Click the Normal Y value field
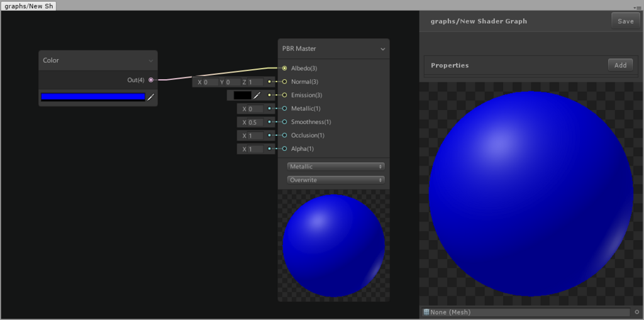Image resolution: width=644 pixels, height=320 pixels. (x=233, y=82)
